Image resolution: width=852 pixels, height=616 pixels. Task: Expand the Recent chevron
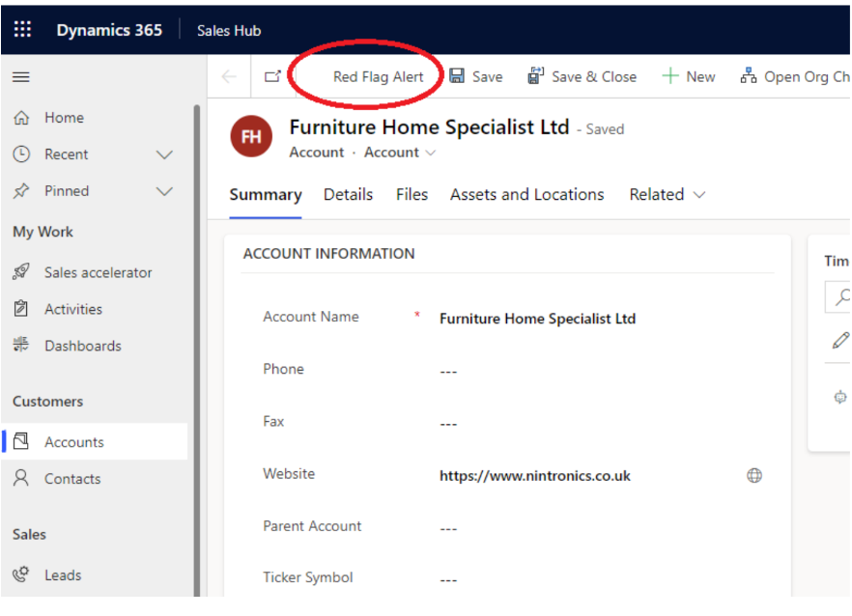pyautogui.click(x=164, y=154)
